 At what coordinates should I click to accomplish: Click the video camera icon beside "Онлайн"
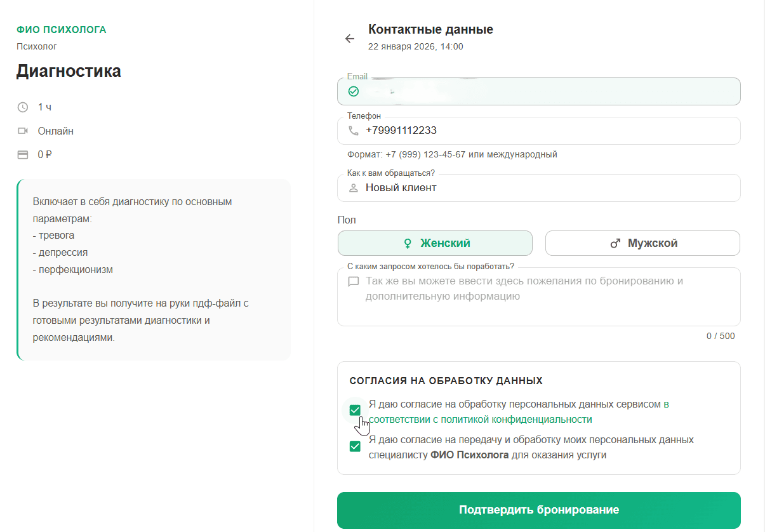point(23,131)
